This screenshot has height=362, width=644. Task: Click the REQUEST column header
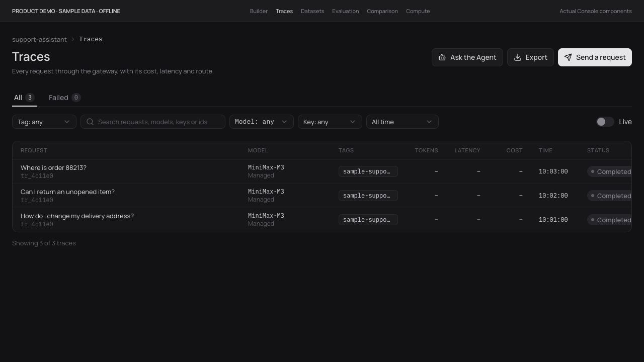click(x=34, y=150)
